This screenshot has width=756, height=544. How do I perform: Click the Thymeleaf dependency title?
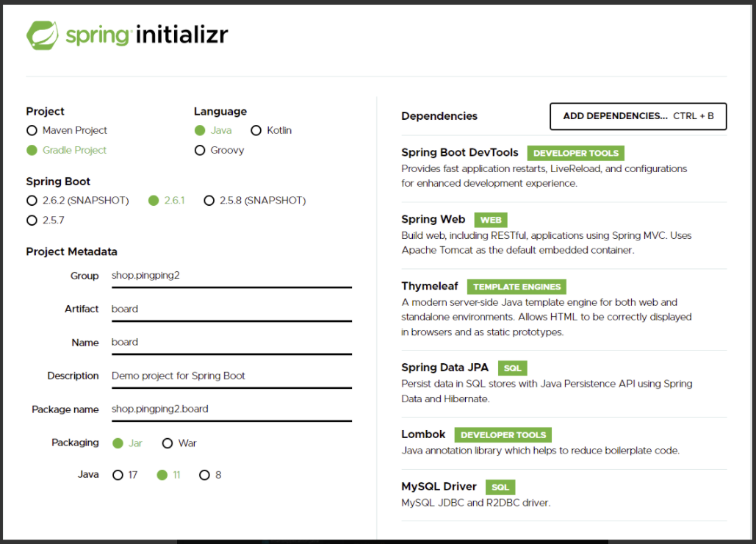[430, 286]
